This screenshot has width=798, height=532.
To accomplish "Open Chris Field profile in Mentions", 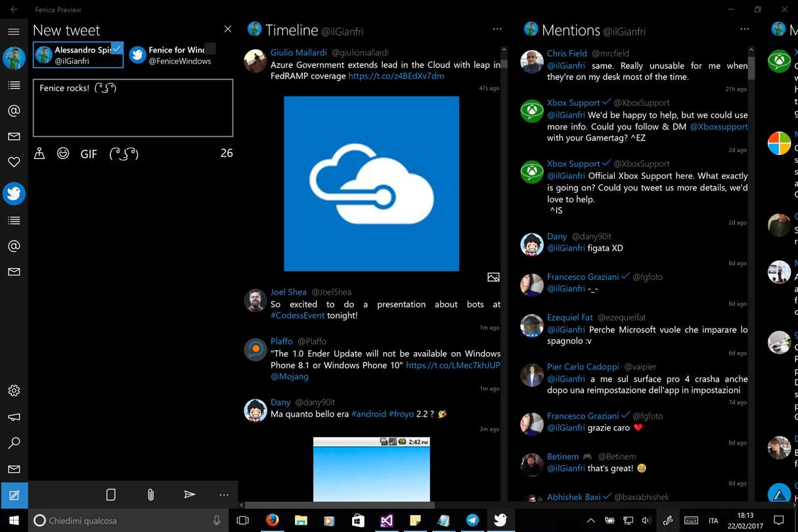I will [x=567, y=53].
